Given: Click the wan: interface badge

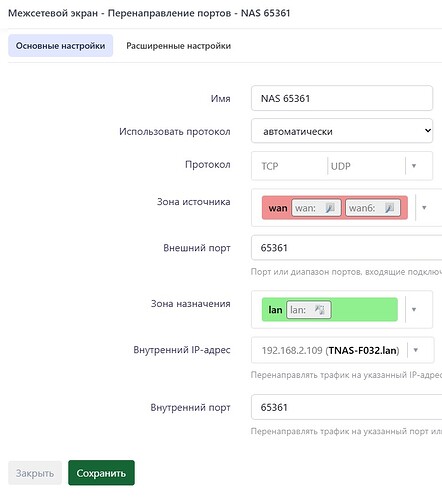Looking at the screenshot, I should pyautogui.click(x=316, y=208).
